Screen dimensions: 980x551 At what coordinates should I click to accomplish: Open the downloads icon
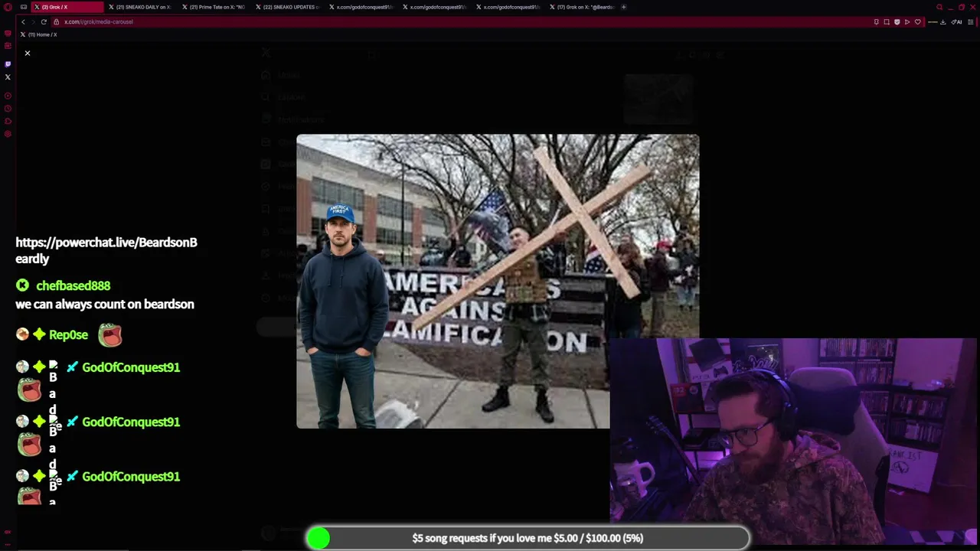tap(943, 21)
